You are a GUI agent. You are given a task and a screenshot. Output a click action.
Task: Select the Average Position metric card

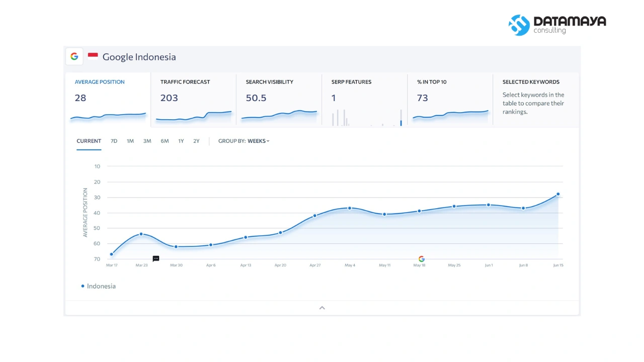coord(108,100)
